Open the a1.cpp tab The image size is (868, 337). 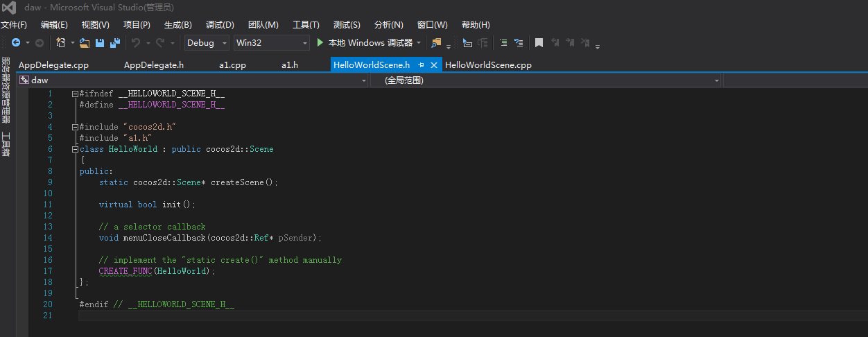(x=232, y=65)
